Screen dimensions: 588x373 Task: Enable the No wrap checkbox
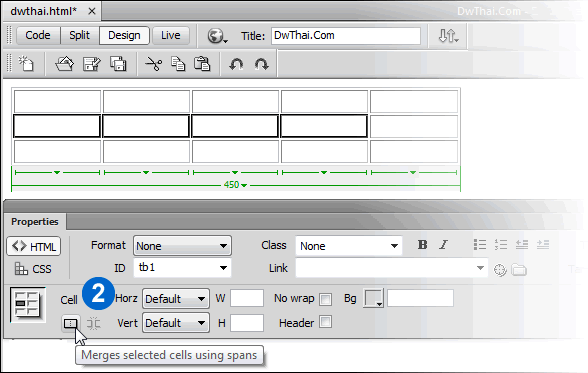(x=326, y=299)
